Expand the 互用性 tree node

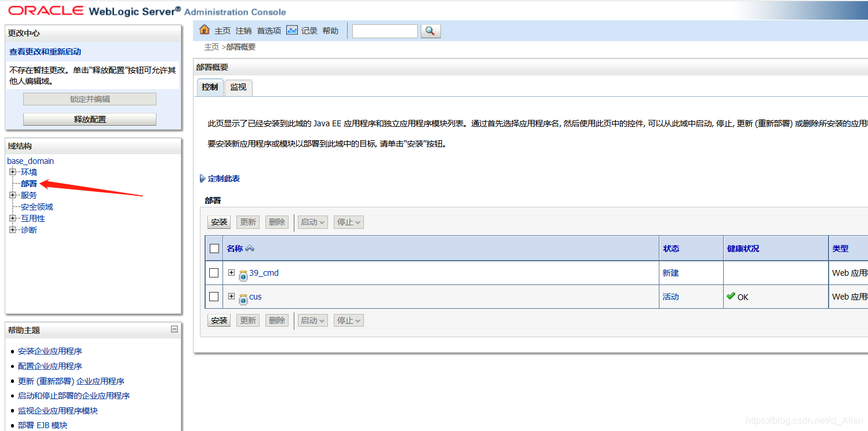[x=13, y=218]
